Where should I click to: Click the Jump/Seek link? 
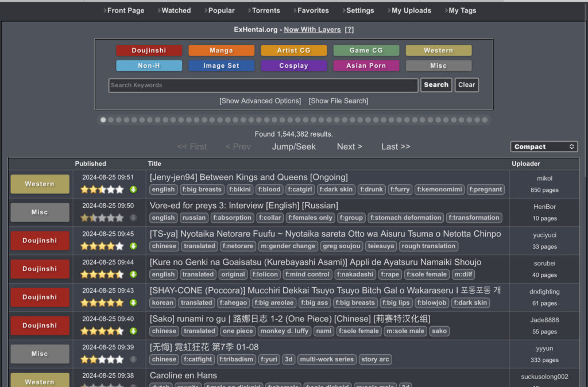(293, 146)
